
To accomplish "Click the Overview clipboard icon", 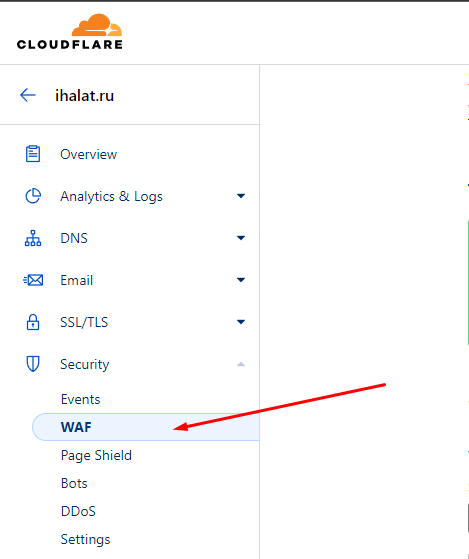I will click(33, 154).
